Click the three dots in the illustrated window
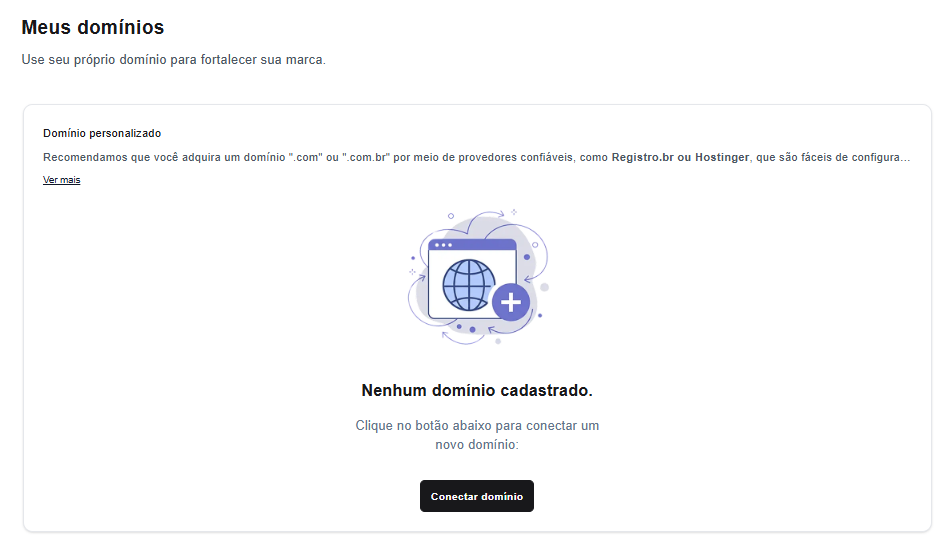This screenshot has width=949, height=542. pyautogui.click(x=443, y=245)
